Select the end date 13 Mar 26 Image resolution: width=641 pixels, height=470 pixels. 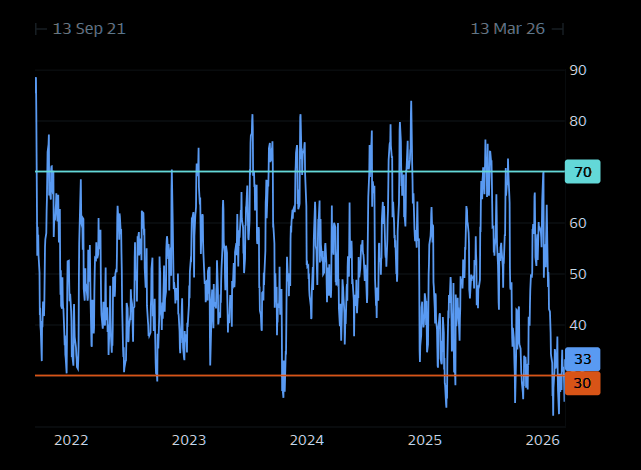pos(507,29)
